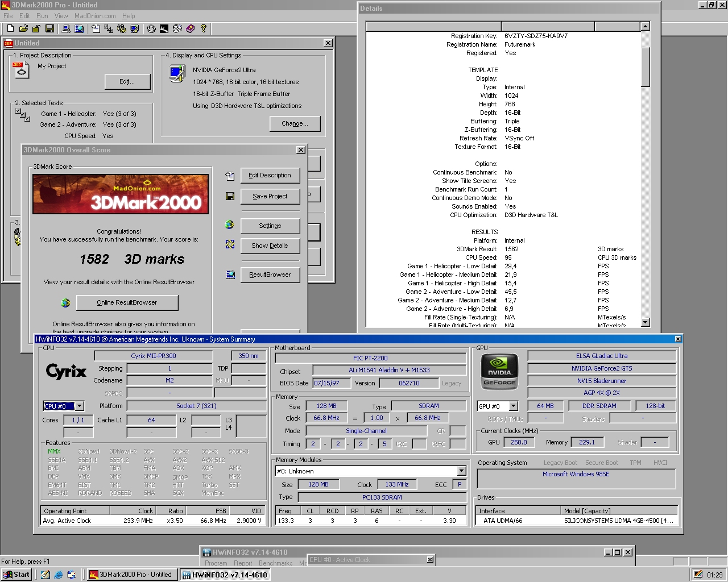
Task: Click the Show Details button
Action: tap(270, 246)
